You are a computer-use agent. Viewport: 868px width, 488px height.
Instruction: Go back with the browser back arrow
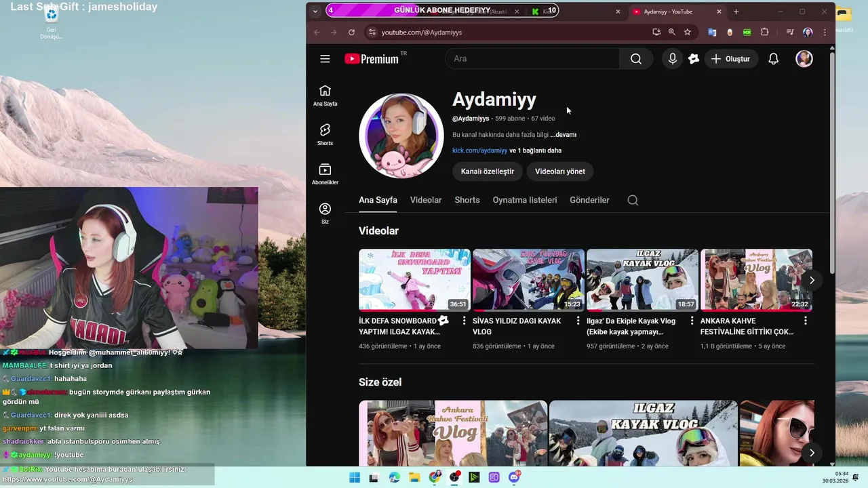tap(317, 32)
